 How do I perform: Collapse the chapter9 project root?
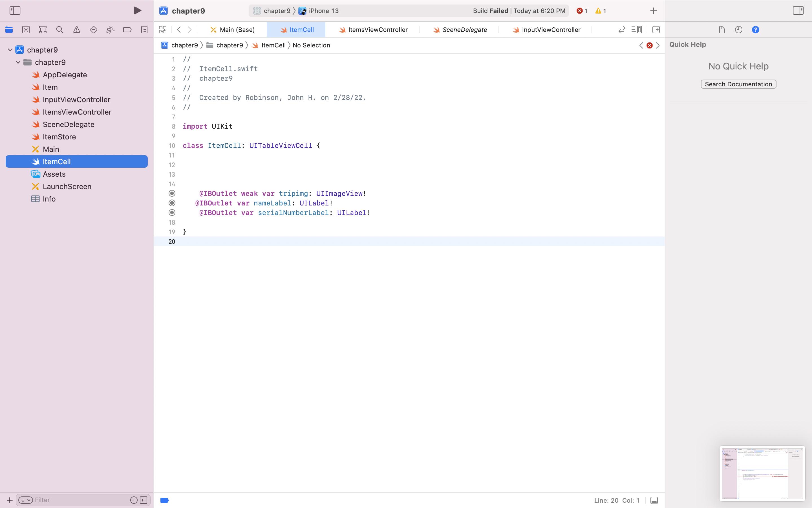pos(10,50)
